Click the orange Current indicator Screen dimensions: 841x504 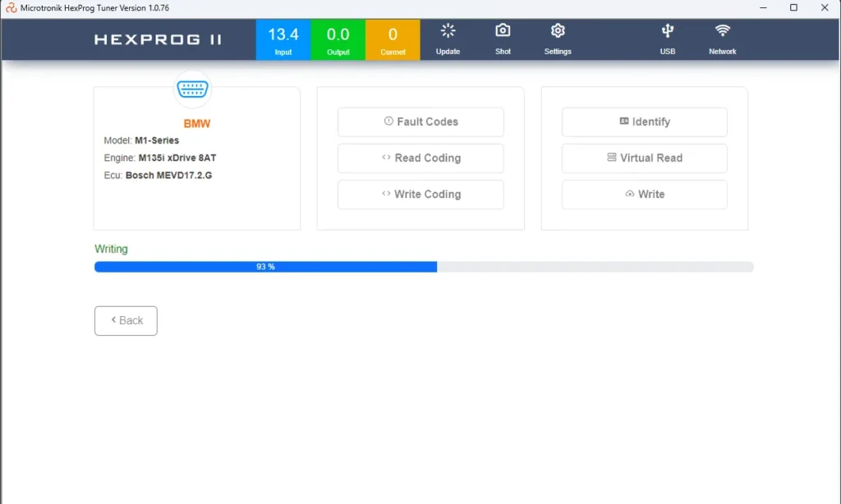point(393,39)
